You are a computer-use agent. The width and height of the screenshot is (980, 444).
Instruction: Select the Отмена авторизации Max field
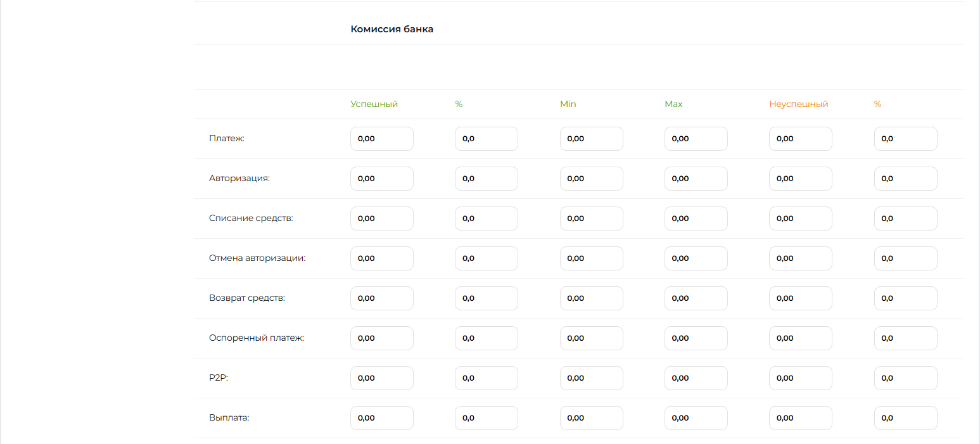click(696, 258)
